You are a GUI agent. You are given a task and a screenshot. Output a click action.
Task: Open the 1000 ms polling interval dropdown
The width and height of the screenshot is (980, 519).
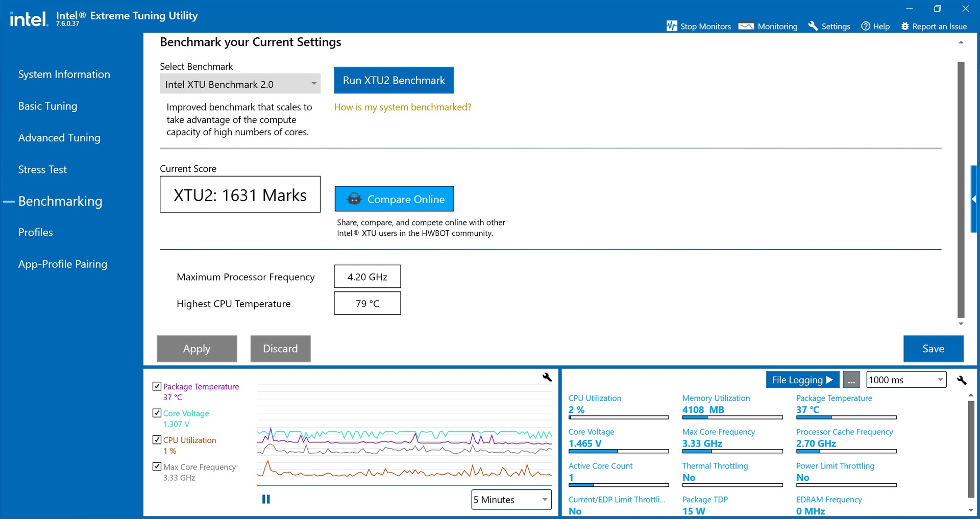point(906,380)
